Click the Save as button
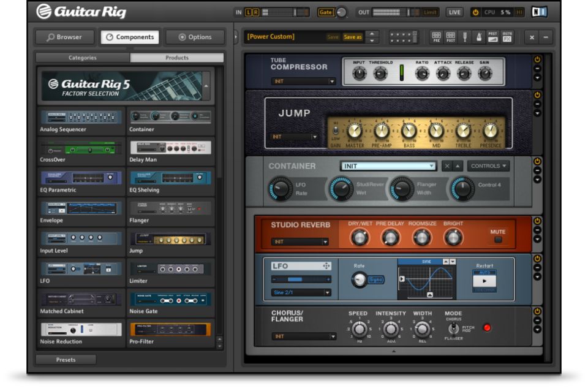Screen dimensions: 588x388 353,37
